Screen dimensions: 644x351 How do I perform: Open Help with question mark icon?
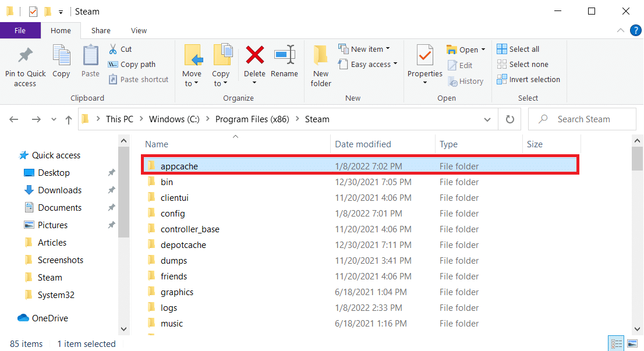pyautogui.click(x=636, y=30)
